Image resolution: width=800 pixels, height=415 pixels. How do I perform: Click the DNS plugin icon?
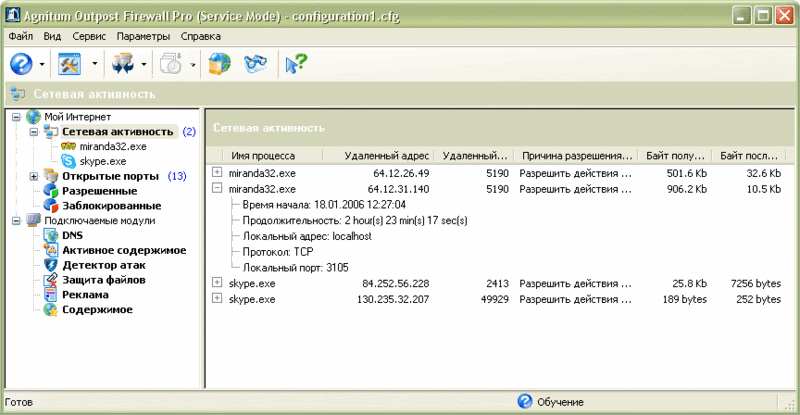coord(51,235)
